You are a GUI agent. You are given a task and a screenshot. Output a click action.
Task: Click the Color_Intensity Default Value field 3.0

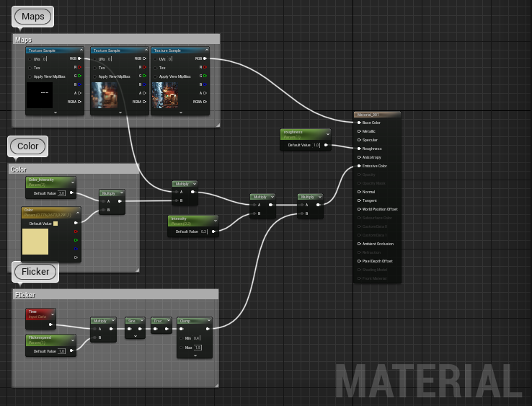coord(61,193)
